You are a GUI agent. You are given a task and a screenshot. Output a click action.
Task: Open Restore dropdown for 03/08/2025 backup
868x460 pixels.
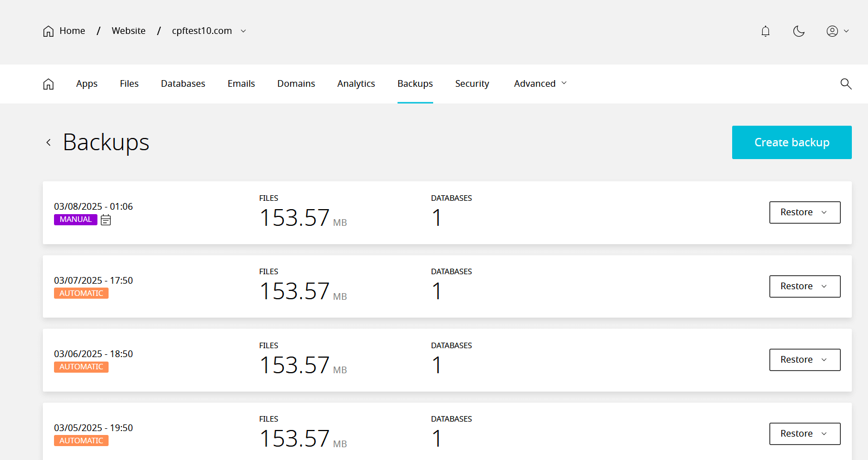point(805,212)
